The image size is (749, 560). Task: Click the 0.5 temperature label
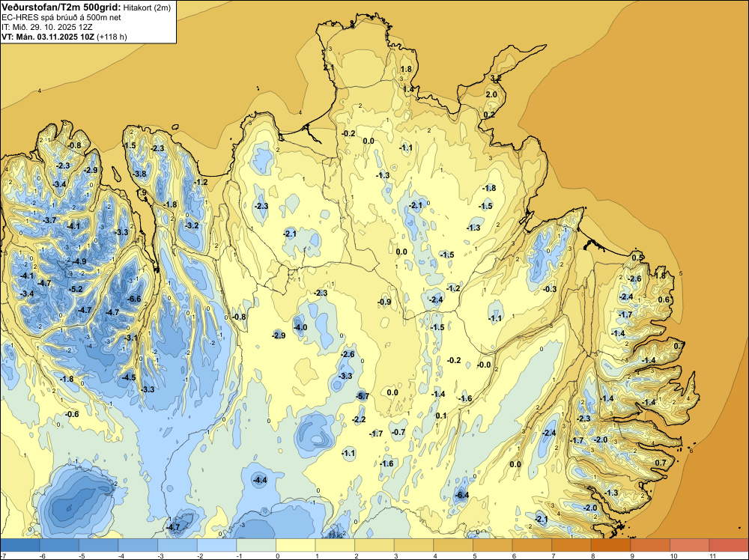click(637, 258)
